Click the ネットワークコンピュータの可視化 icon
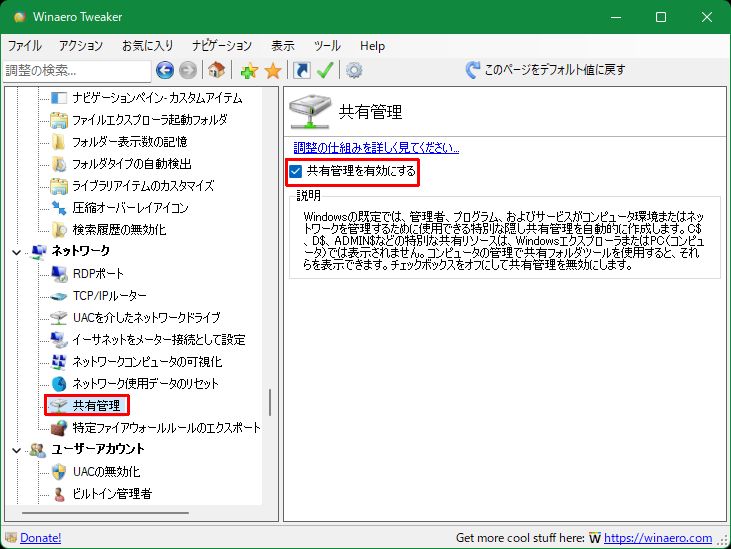The height and width of the screenshot is (549, 731). [59, 362]
